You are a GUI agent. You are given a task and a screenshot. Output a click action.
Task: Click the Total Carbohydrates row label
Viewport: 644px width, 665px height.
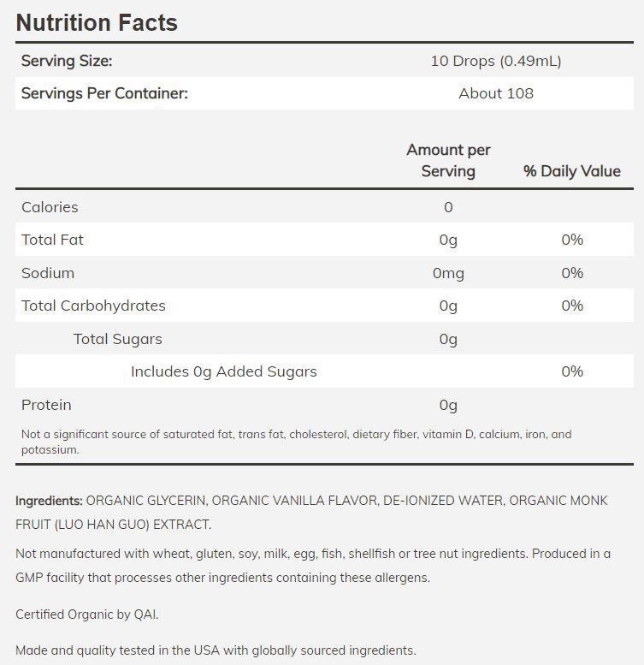click(x=93, y=306)
